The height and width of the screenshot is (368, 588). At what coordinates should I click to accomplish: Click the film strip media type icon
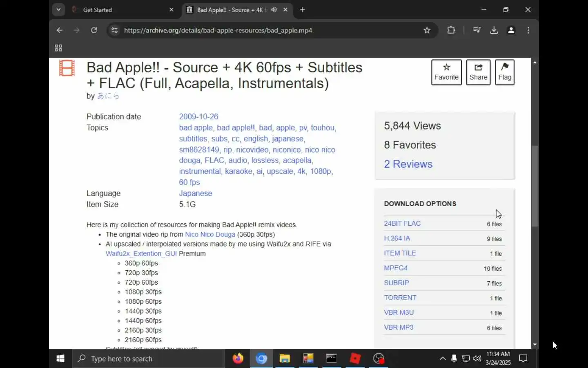[x=67, y=68]
